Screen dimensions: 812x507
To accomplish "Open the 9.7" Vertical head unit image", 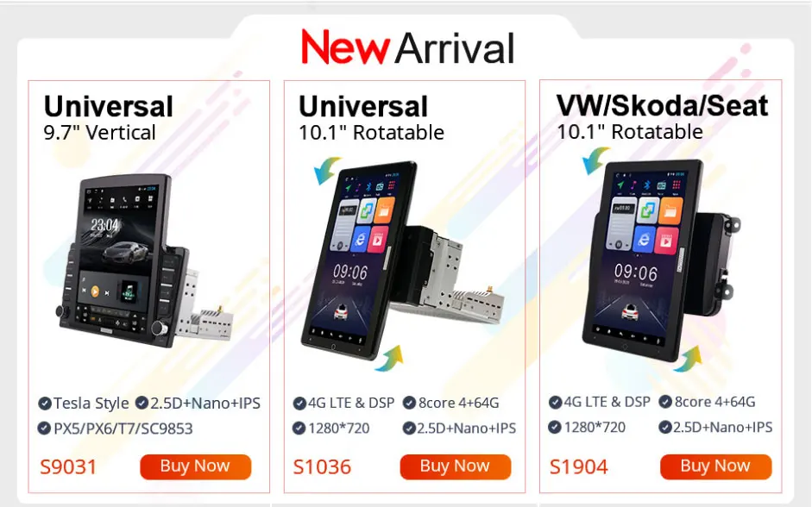I will (144, 260).
